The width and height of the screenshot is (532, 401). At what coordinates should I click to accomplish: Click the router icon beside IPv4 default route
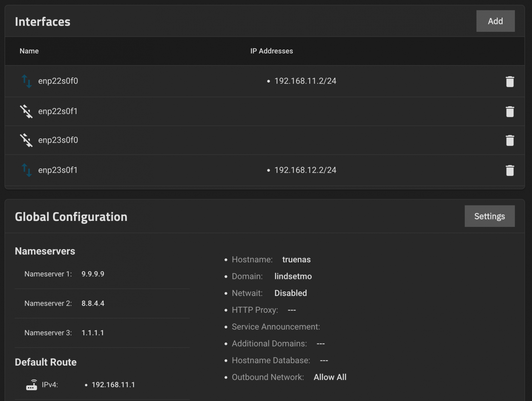tap(32, 385)
